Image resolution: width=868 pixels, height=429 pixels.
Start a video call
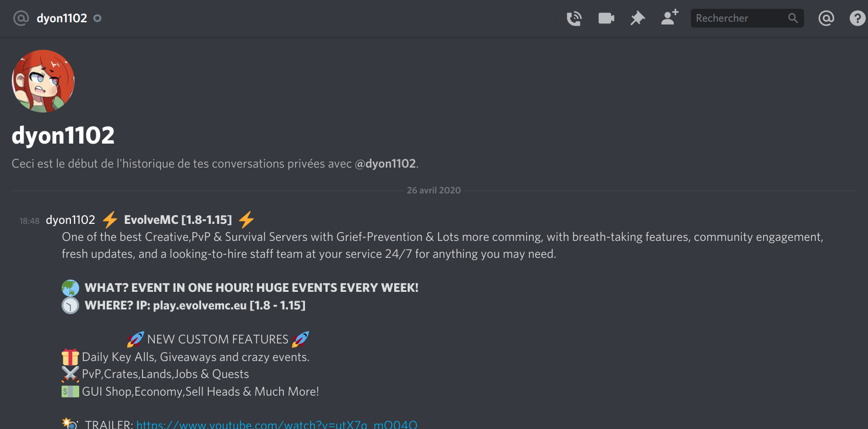606,18
